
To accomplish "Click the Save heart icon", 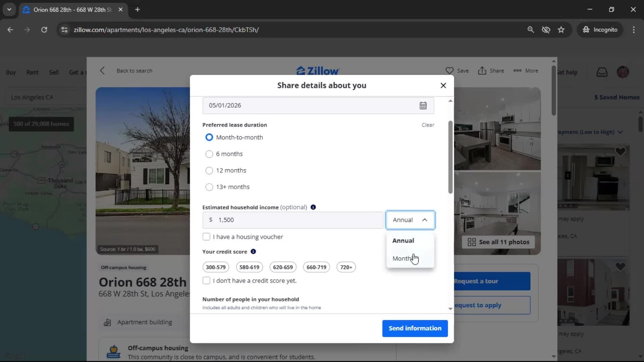I will 449,71.
